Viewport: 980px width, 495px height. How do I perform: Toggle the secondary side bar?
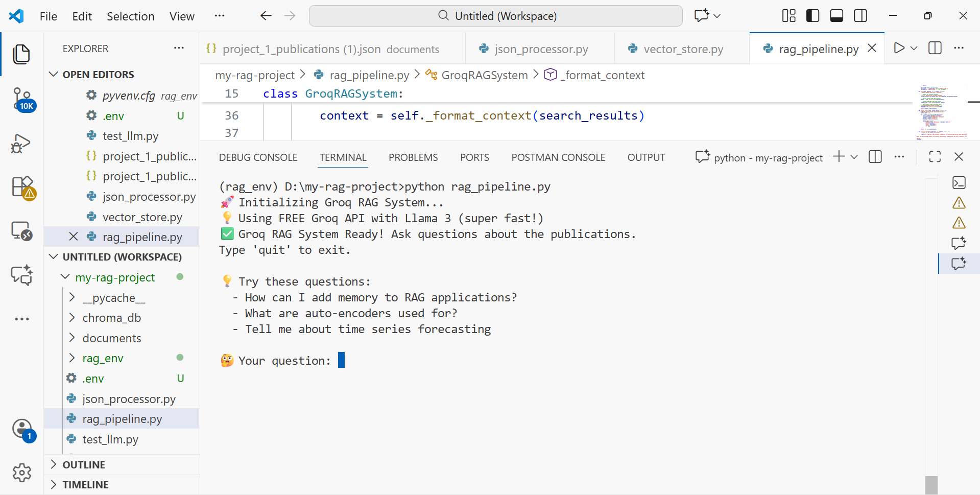click(x=861, y=15)
